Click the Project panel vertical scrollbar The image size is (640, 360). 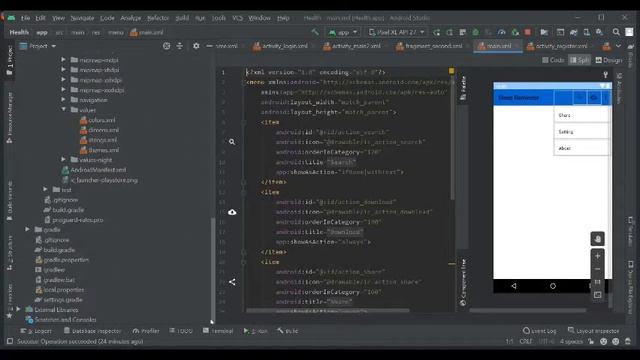pos(213,269)
